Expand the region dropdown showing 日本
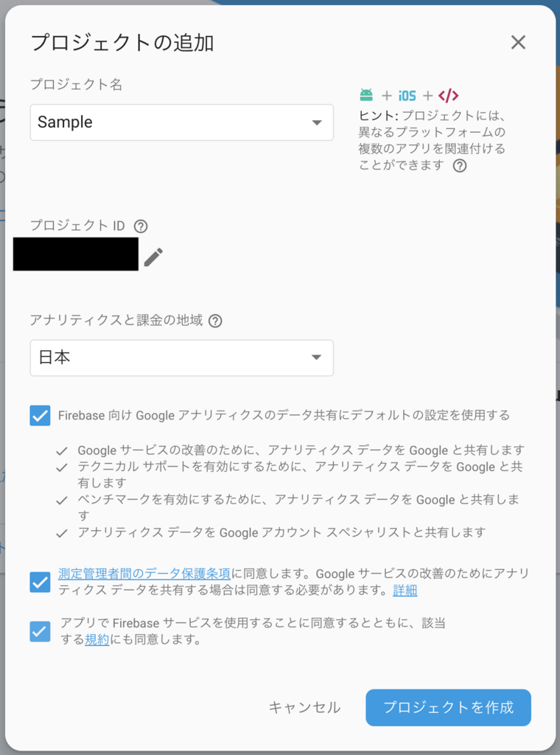This screenshot has width=560, height=755. tap(317, 358)
